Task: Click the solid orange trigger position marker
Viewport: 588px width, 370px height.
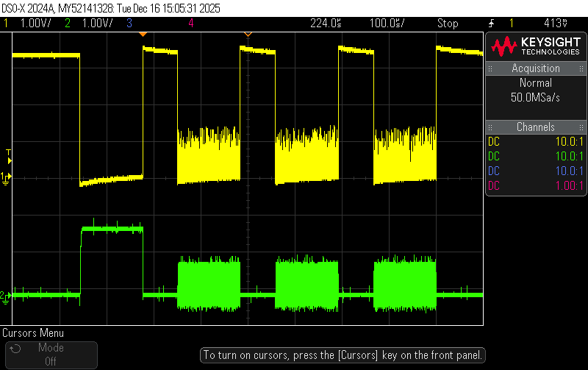Action: tap(143, 35)
